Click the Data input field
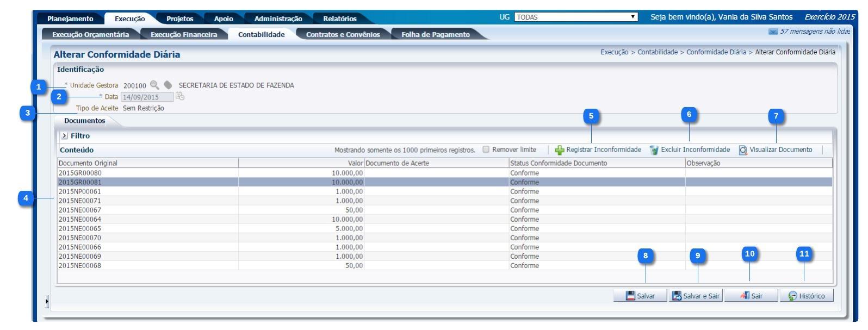The width and height of the screenshot is (868, 330). click(x=146, y=97)
